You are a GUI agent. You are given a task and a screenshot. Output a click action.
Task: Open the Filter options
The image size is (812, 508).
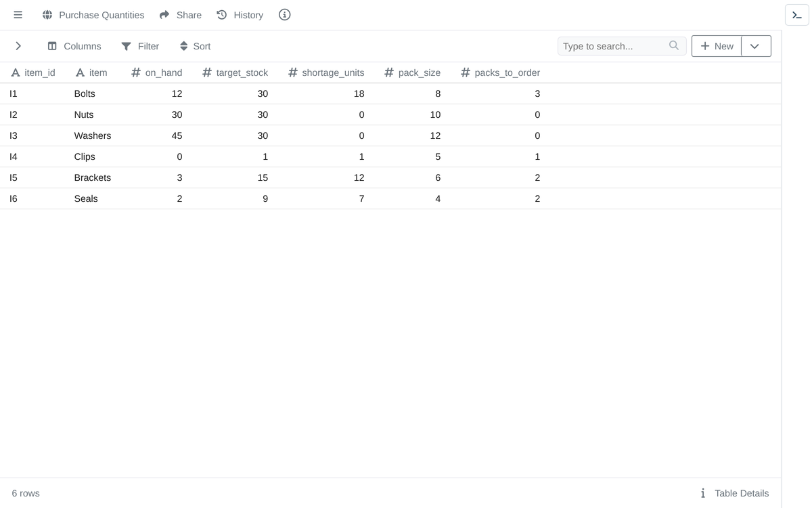140,46
